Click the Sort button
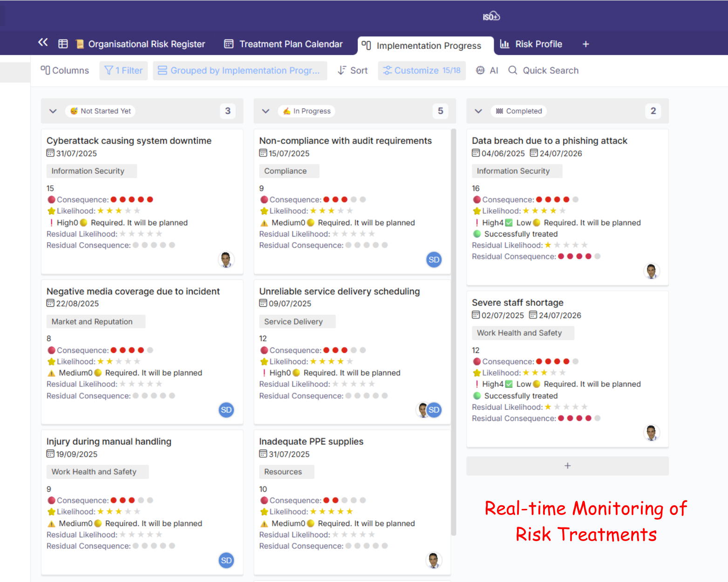Viewport: 728px width, 582px height. pyautogui.click(x=353, y=70)
